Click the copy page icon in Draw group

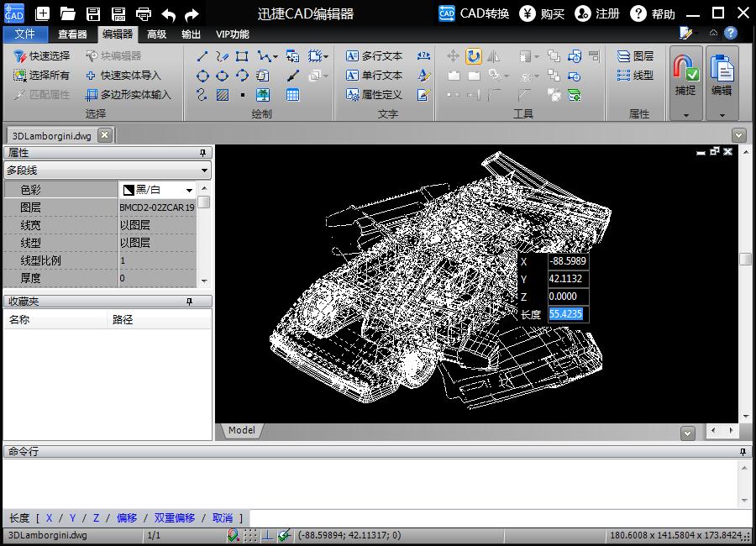click(263, 76)
